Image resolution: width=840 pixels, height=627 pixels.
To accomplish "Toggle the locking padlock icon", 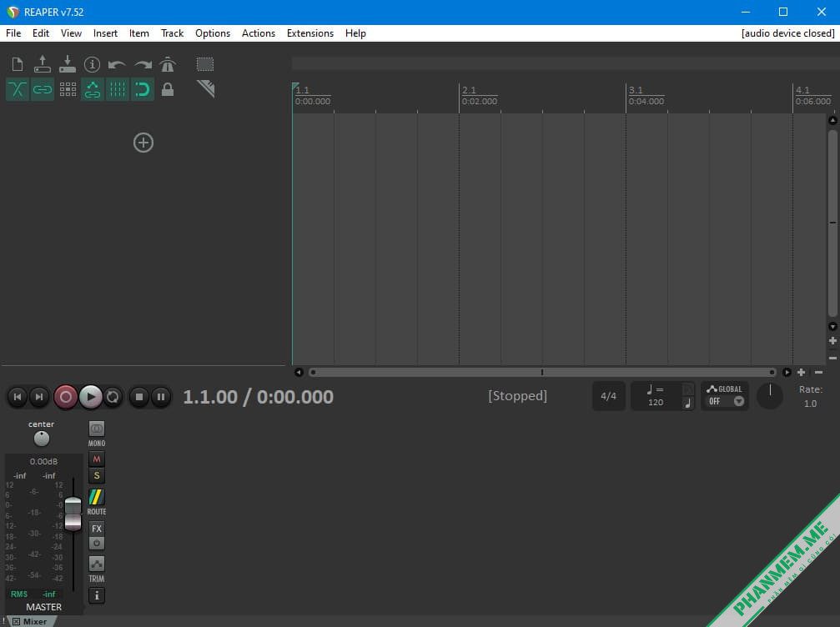I will coord(168,89).
